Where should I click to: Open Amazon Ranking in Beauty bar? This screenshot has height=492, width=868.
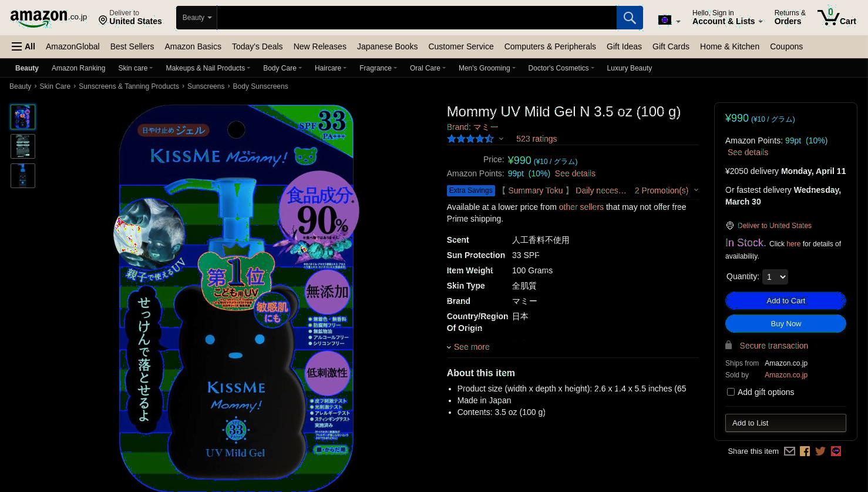pyautogui.click(x=78, y=68)
